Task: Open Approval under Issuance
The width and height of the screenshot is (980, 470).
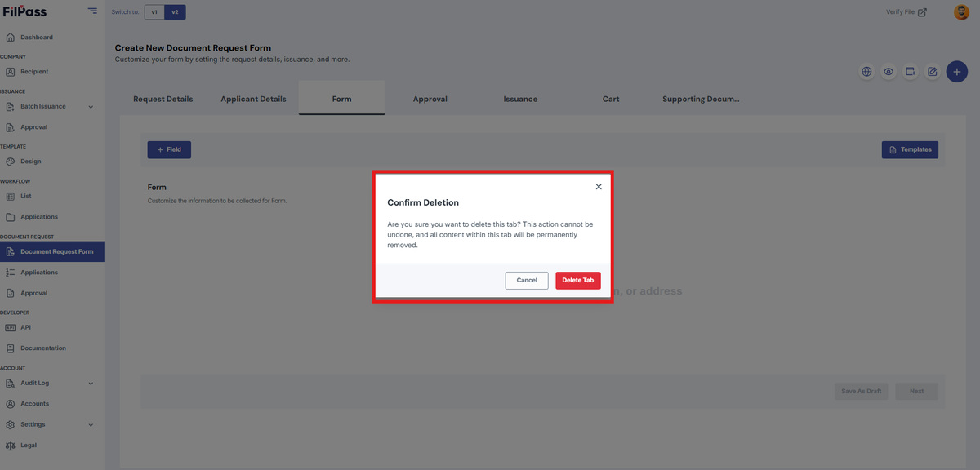Action: click(x=33, y=127)
